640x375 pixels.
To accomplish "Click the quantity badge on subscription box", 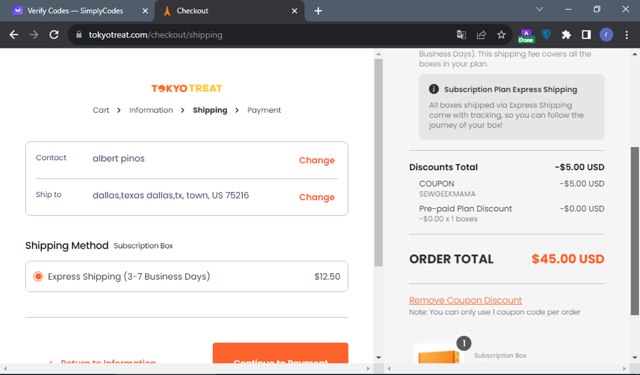I will pyautogui.click(x=464, y=343).
